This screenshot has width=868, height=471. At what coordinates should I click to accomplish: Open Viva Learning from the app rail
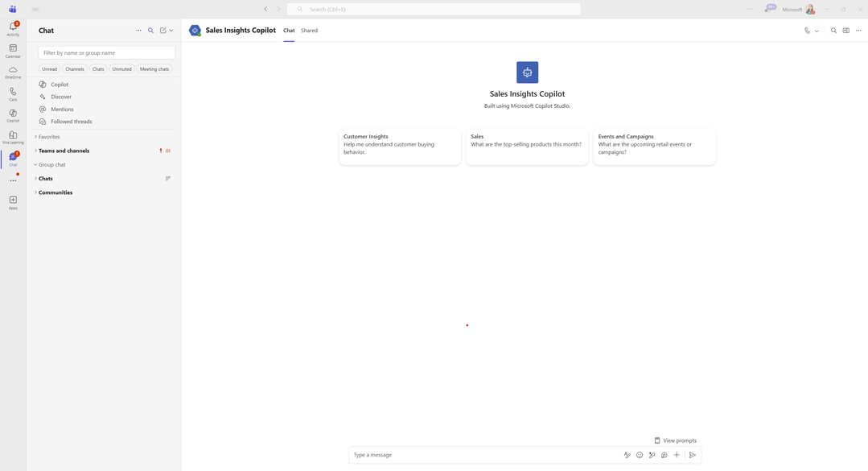(x=13, y=138)
